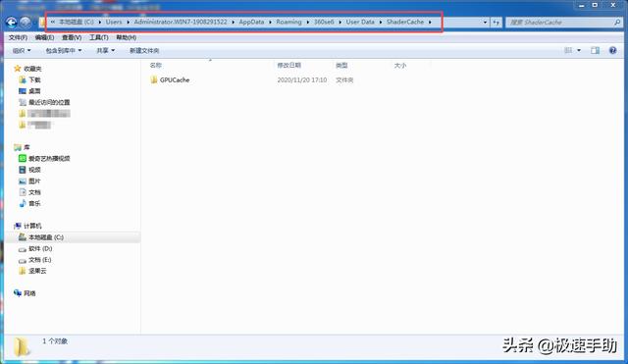Click the 新建文件夹 button
The image size is (628, 364).
[144, 50]
